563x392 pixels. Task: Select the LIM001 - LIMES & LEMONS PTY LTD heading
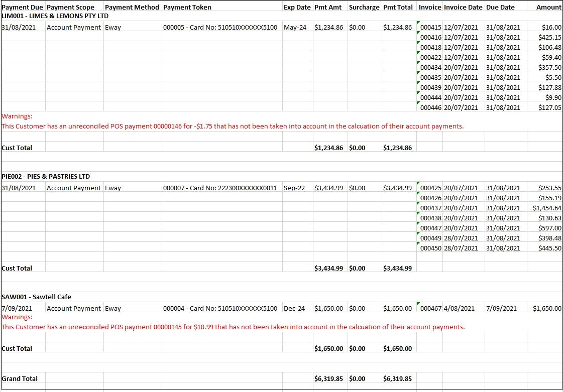click(54, 16)
